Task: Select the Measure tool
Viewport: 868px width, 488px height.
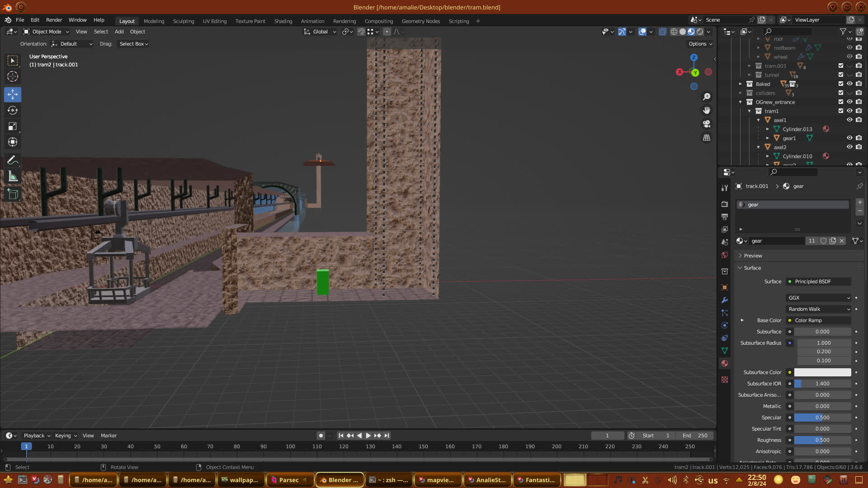Action: [x=13, y=177]
